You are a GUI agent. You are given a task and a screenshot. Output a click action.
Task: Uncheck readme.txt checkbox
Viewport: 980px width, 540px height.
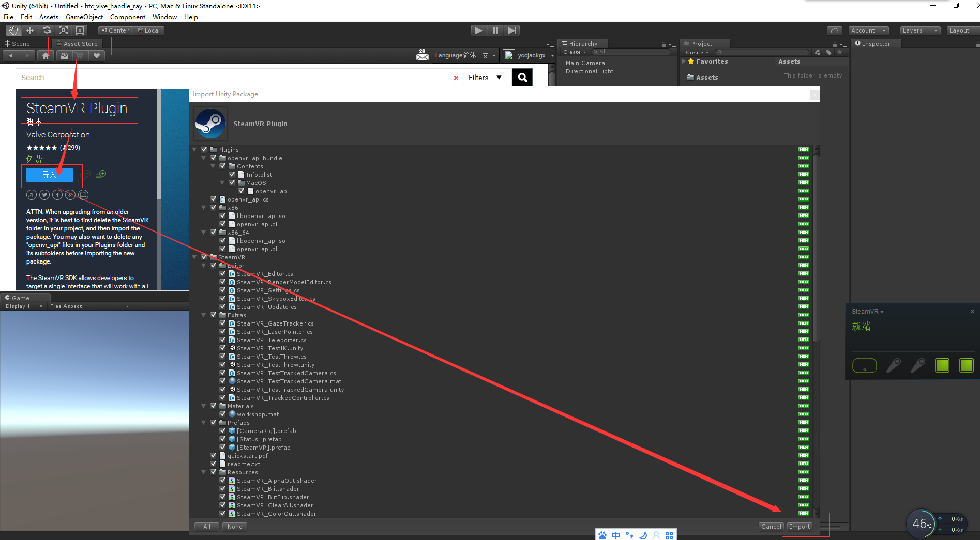[213, 464]
